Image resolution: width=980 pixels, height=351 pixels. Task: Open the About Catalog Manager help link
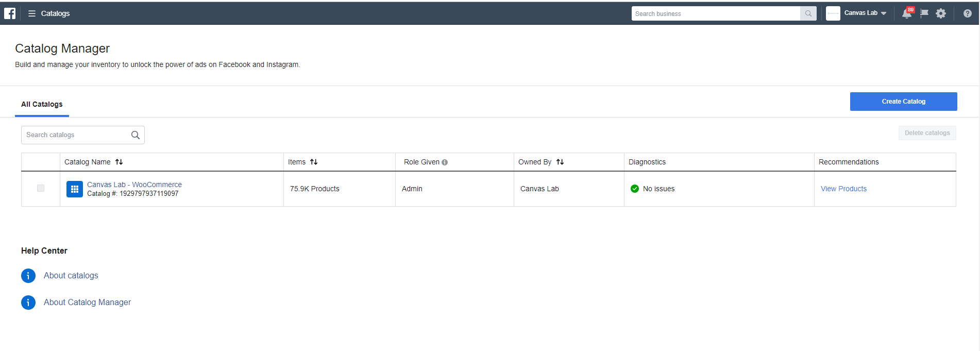coord(87,303)
